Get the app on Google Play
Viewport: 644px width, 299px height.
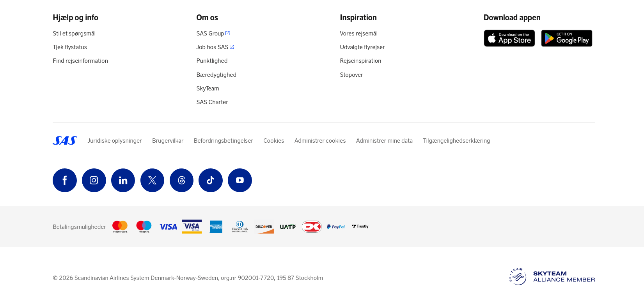[566, 38]
